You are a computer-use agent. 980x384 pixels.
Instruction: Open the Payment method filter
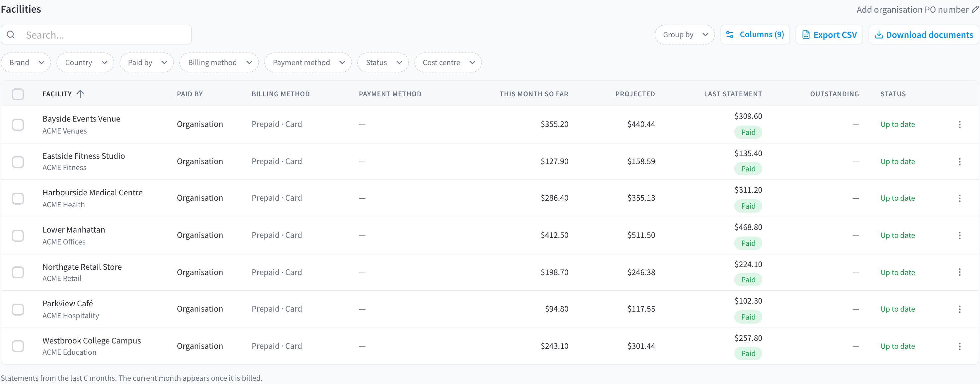point(308,62)
